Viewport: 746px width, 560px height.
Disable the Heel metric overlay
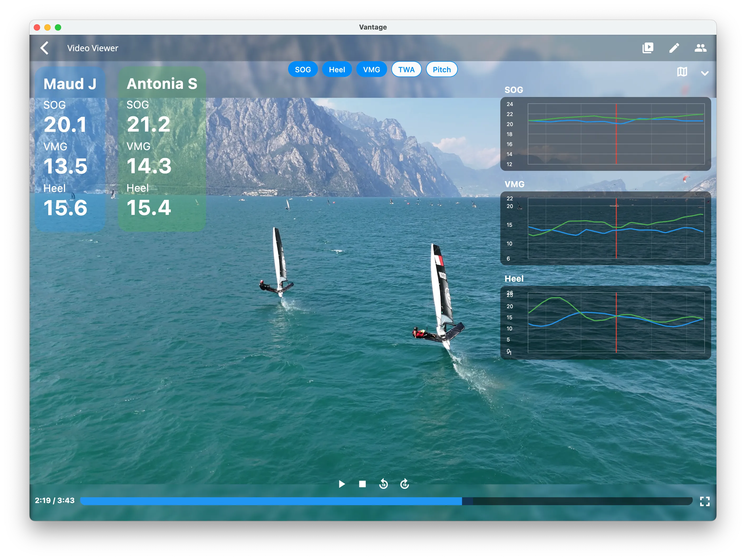337,69
